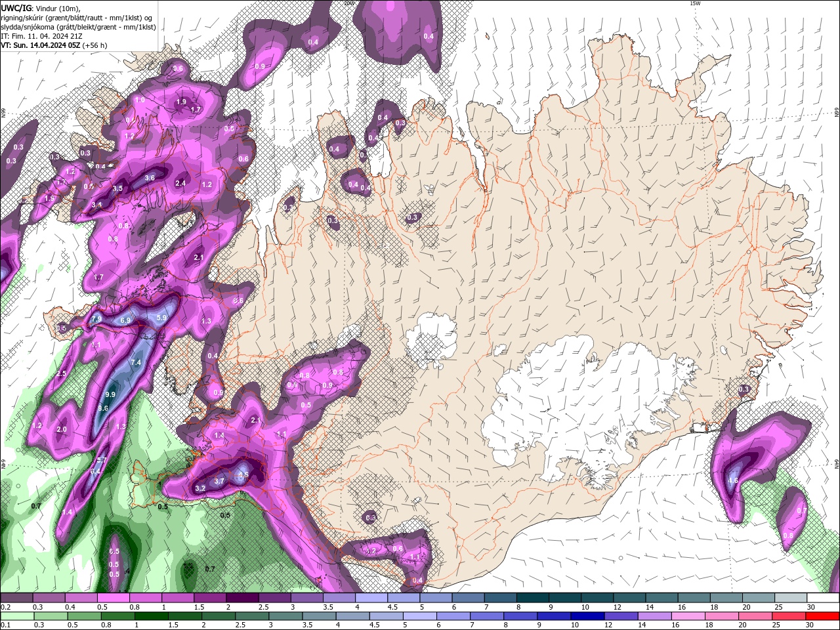Click the navy blue '10' swatch in rain scale
Viewport: 840px width, 630px height.
click(586, 616)
